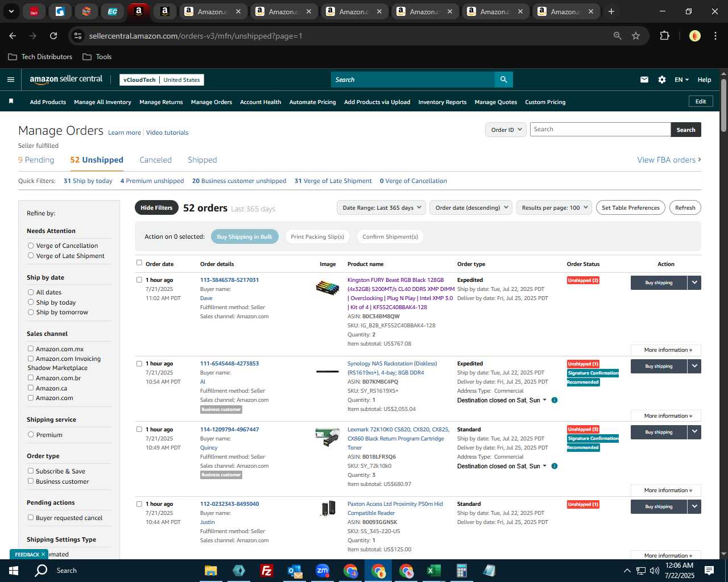The width and height of the screenshot is (728, 582).
Task: Click the bookmark icon in navigation bar
Action: click(x=11, y=102)
